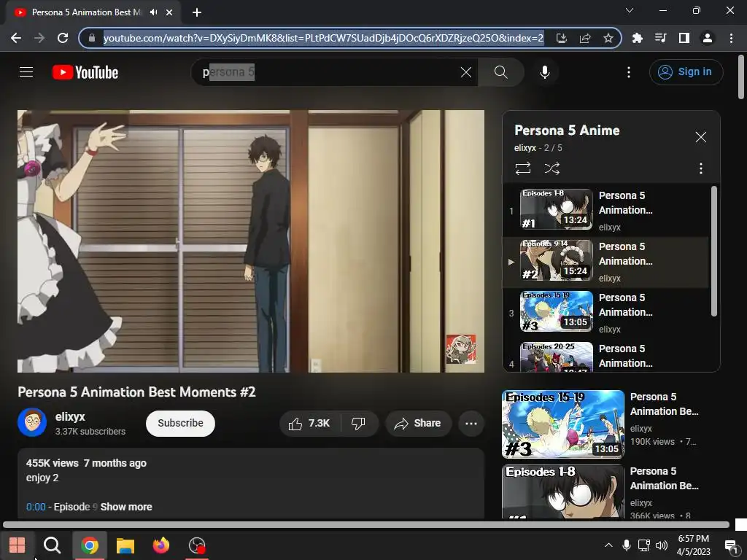Screen dimensions: 747x560
Task: Click the video player frame
Action: click(x=251, y=241)
